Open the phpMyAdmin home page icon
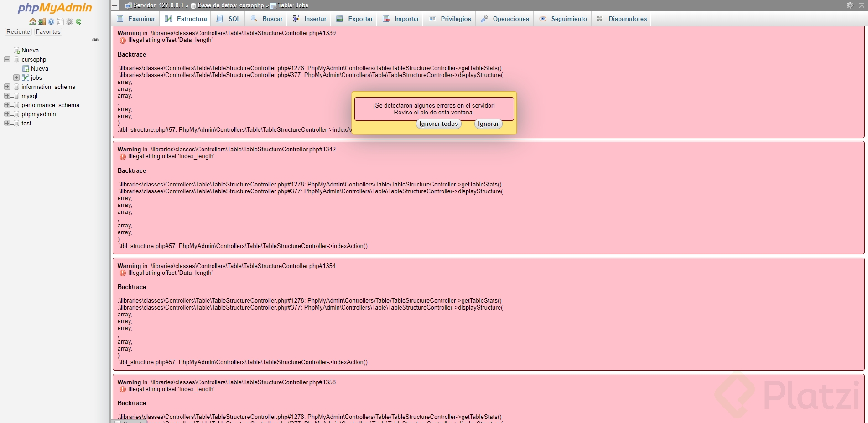 (33, 21)
